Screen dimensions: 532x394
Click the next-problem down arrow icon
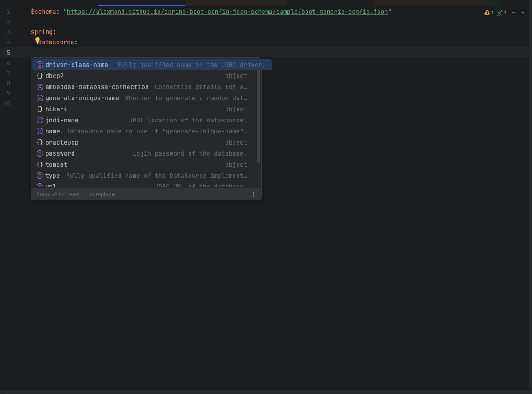pos(523,12)
